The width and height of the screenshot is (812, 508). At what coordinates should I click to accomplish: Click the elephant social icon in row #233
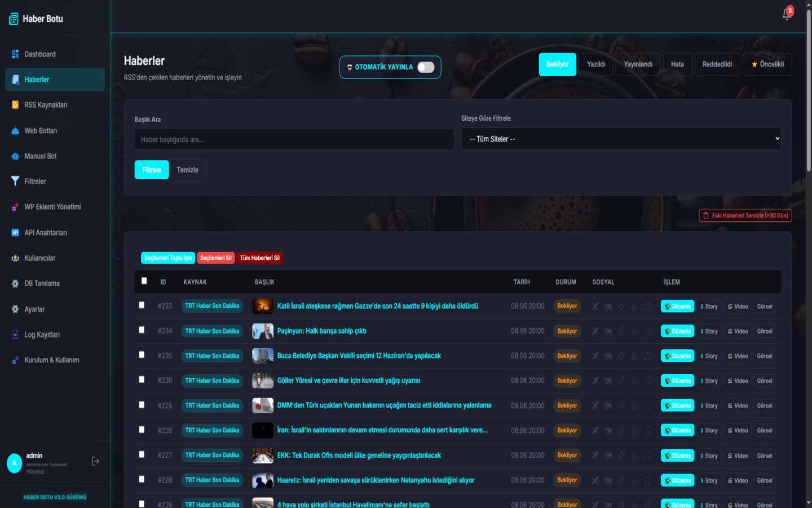point(608,306)
